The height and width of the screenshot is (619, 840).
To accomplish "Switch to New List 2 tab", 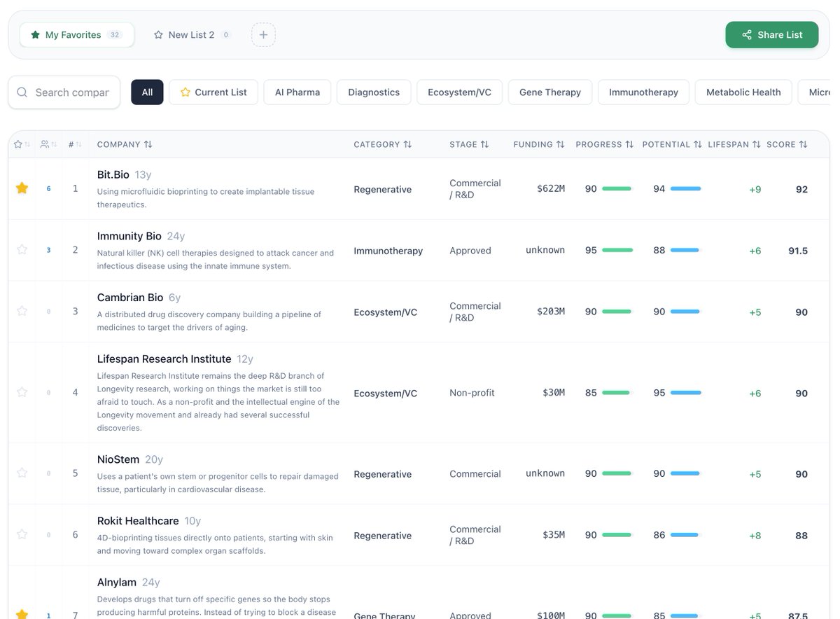I will coord(192,35).
